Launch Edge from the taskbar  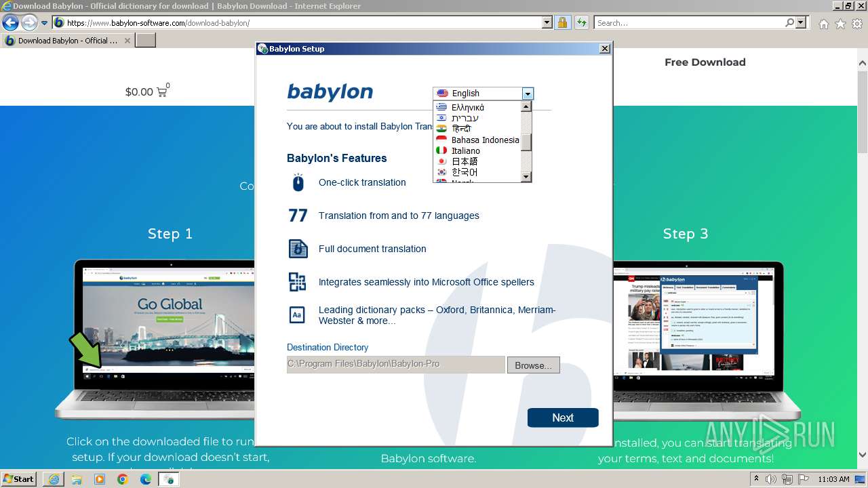point(146,479)
